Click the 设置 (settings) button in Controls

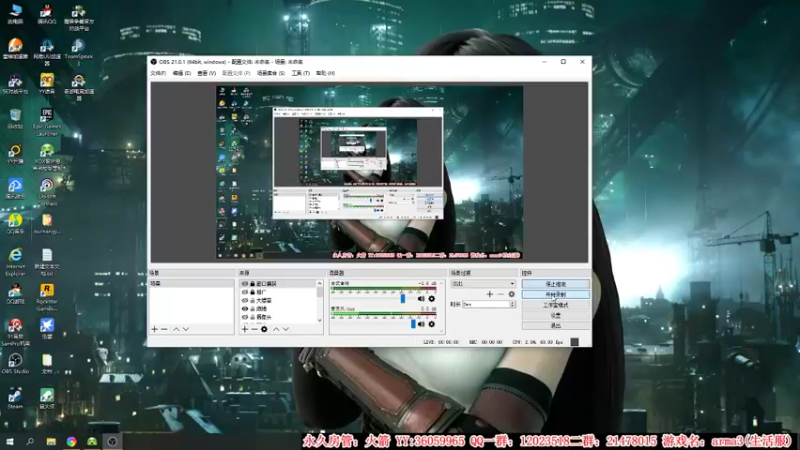[556, 315]
